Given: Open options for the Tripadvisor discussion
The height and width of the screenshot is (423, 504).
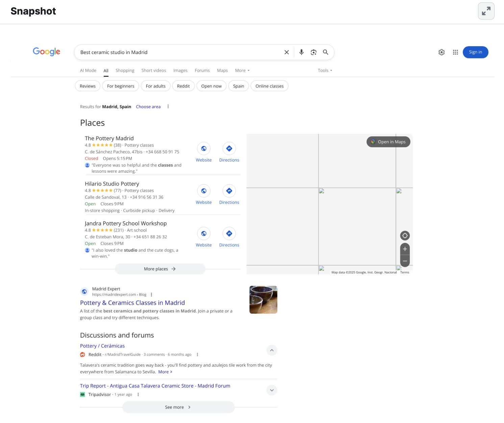Looking at the screenshot, I should (138, 395).
